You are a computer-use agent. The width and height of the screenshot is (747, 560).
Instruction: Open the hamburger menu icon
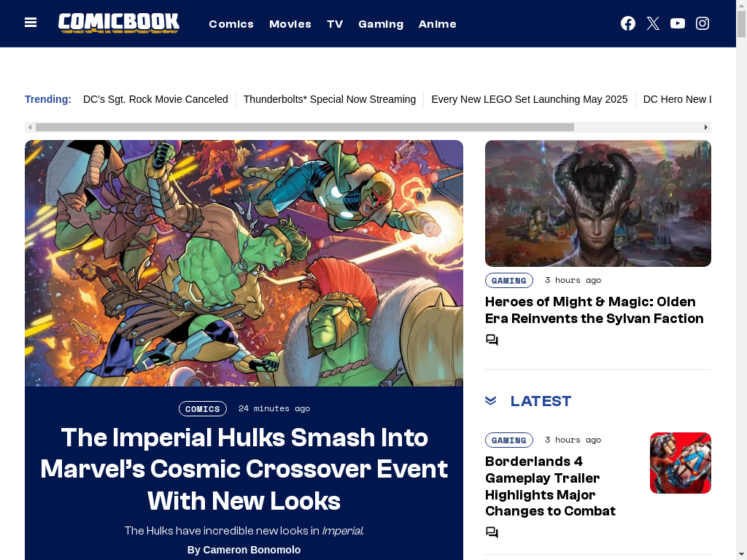coord(31,23)
